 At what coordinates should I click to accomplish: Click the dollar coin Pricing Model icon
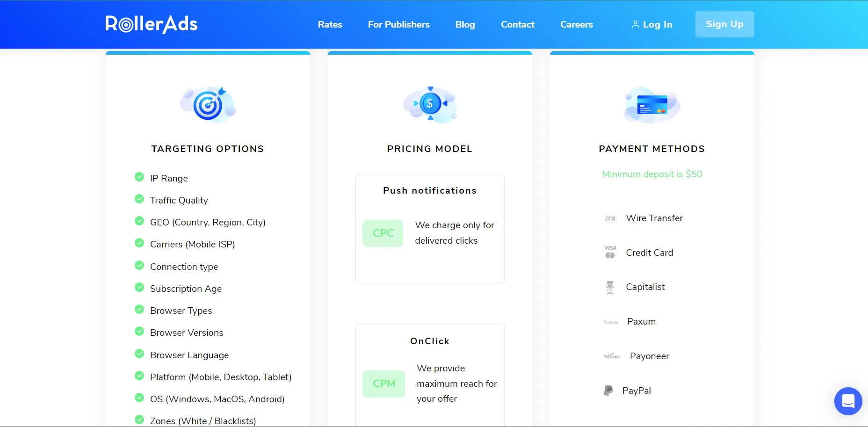coord(430,104)
